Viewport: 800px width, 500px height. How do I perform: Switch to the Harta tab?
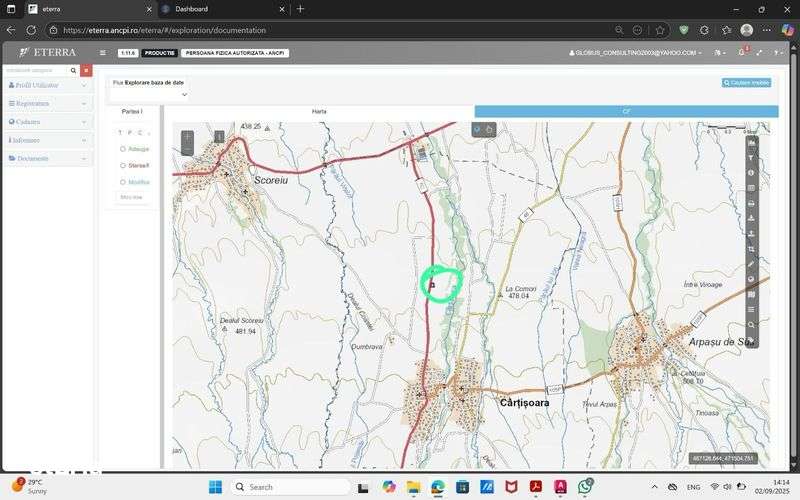coord(319,111)
